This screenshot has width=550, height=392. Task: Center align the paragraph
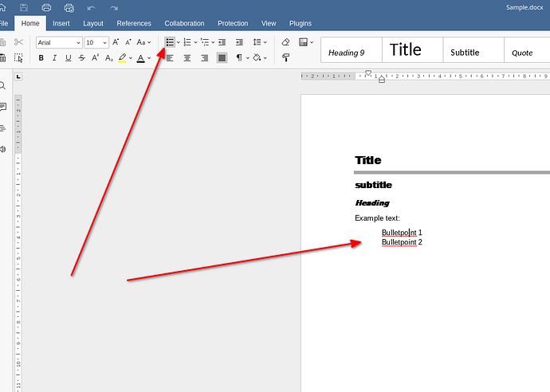point(187,58)
